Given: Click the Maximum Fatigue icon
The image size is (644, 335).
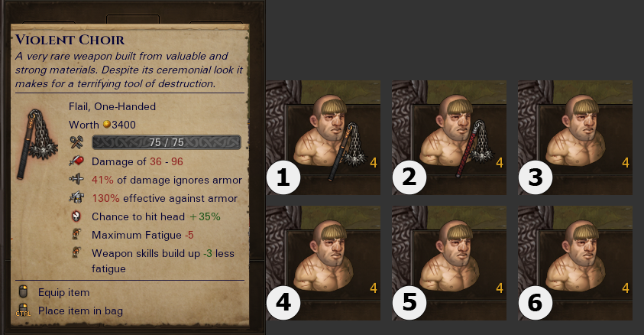Looking at the screenshot, I should tap(76, 234).
